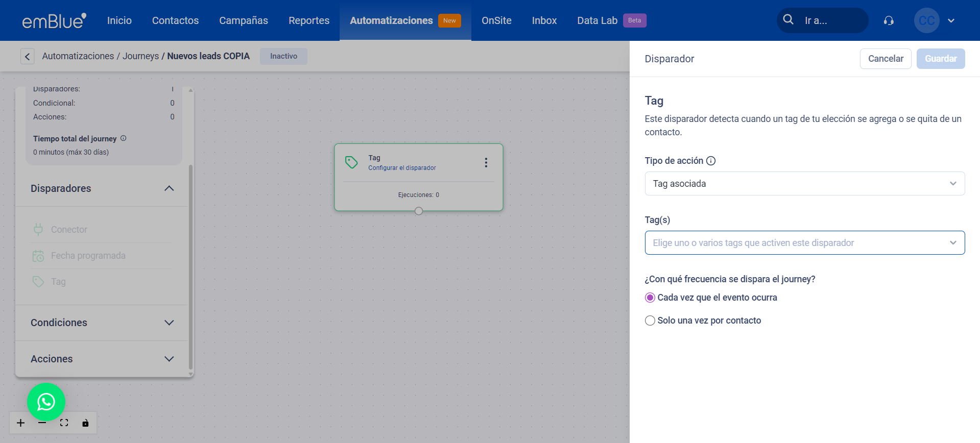
Task: Go to the Campañas menu
Action: (x=244, y=20)
